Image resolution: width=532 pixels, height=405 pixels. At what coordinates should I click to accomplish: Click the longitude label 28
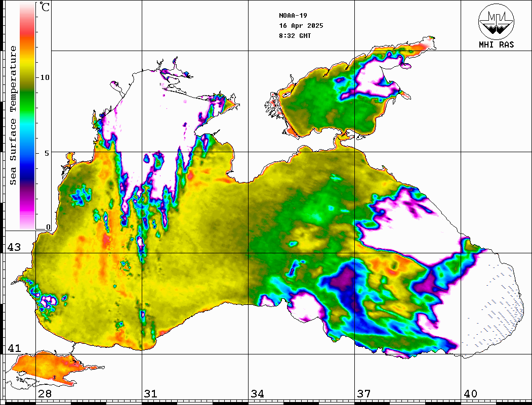click(45, 394)
